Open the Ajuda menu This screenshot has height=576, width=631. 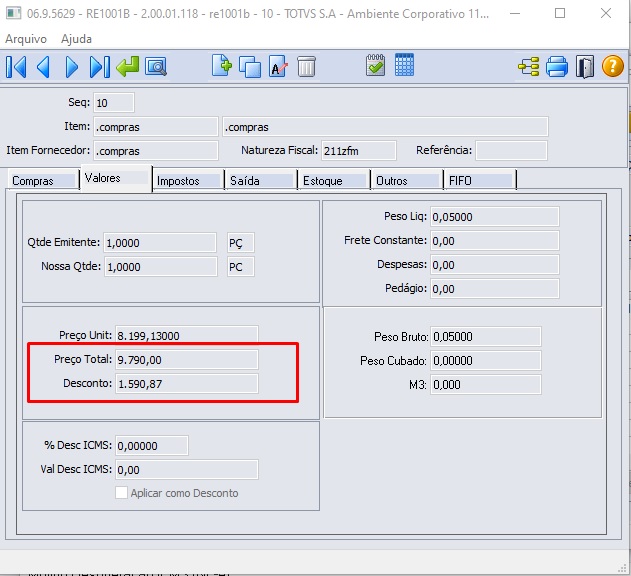pyautogui.click(x=76, y=39)
